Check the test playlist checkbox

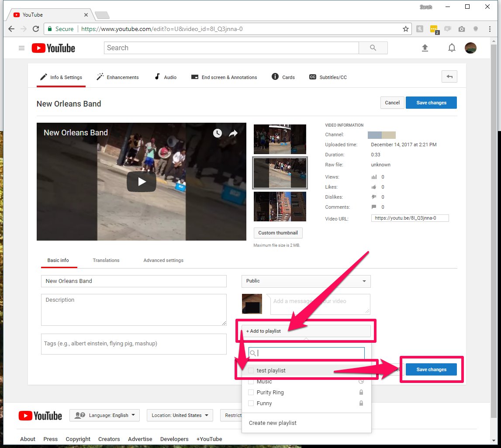click(251, 370)
